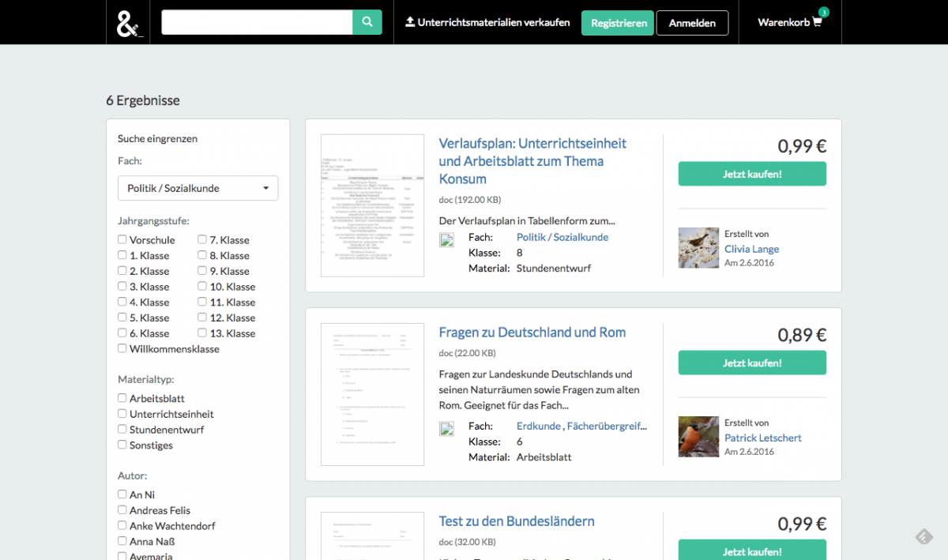Check the 8. Klasse filter
This screenshot has height=560, width=948.
[202, 255]
